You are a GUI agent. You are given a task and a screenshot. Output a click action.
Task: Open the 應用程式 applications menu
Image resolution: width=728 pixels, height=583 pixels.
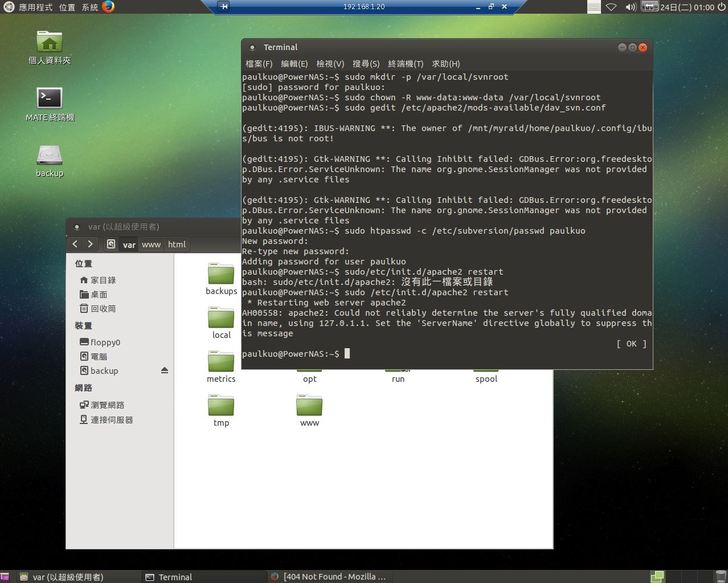point(31,7)
